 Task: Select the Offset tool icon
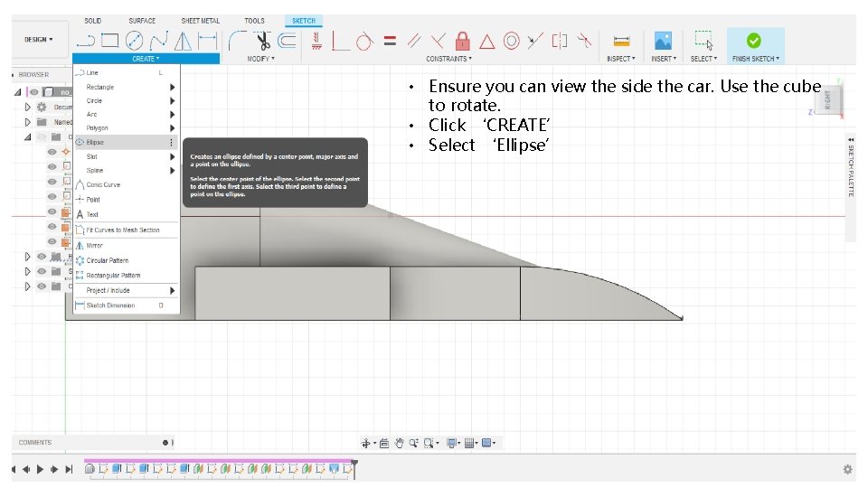tap(287, 41)
